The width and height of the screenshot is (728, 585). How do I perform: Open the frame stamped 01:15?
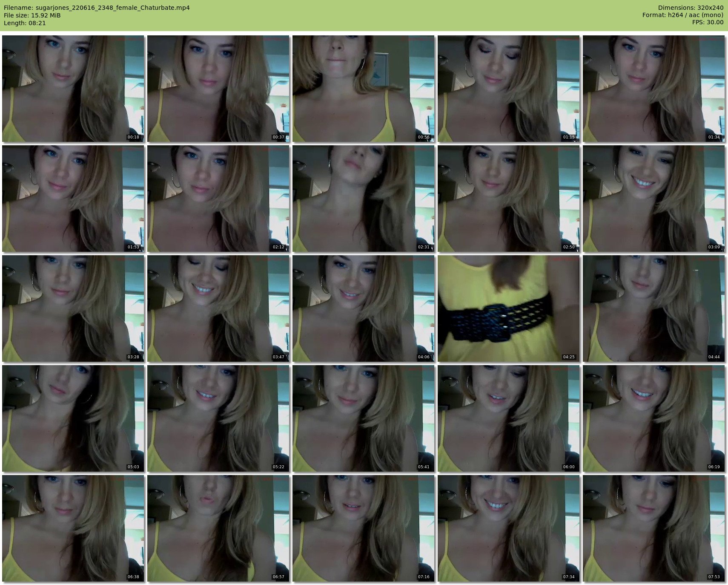click(509, 89)
